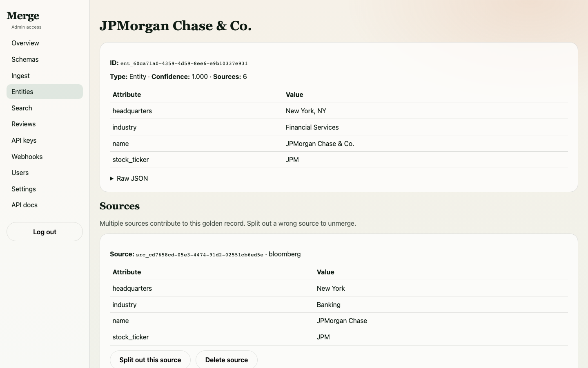Open Users management page
This screenshot has width=588, height=368.
pos(45,173)
